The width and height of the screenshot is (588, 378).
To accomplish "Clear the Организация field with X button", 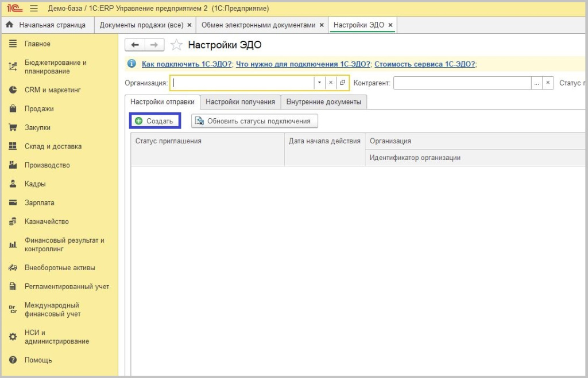I will [331, 83].
